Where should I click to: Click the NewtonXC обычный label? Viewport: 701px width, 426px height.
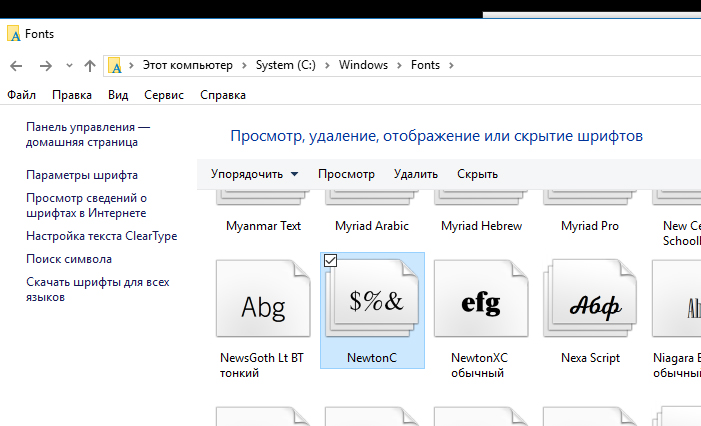(x=479, y=365)
